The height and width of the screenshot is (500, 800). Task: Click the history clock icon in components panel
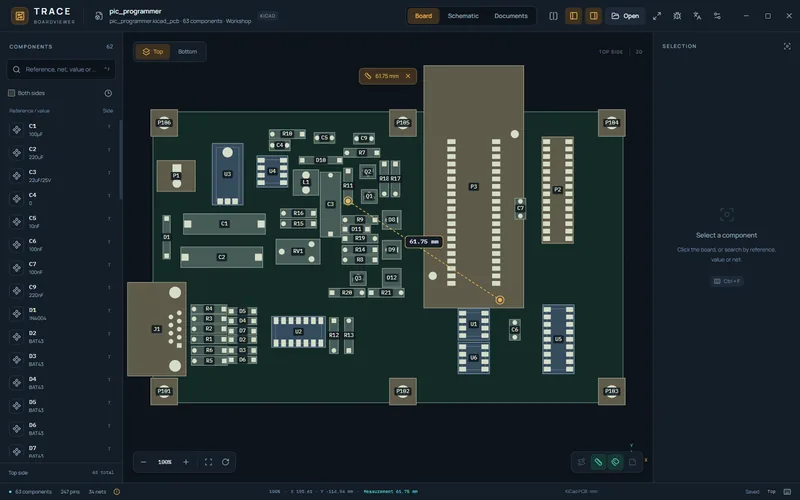(108, 93)
